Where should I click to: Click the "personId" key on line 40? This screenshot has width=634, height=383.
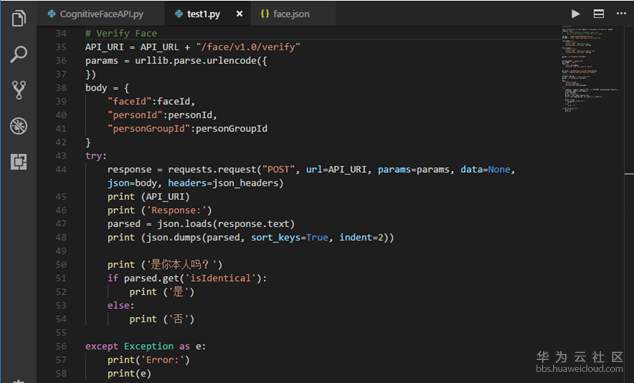(135, 115)
